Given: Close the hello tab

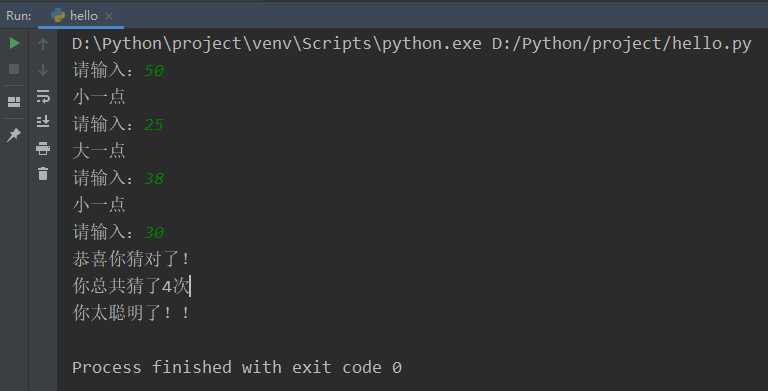Looking at the screenshot, I should (109, 16).
